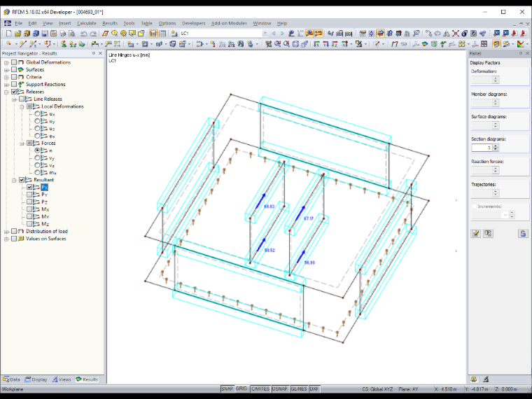Open the LC1 load case dropdown
The image size is (532, 399).
265,34
